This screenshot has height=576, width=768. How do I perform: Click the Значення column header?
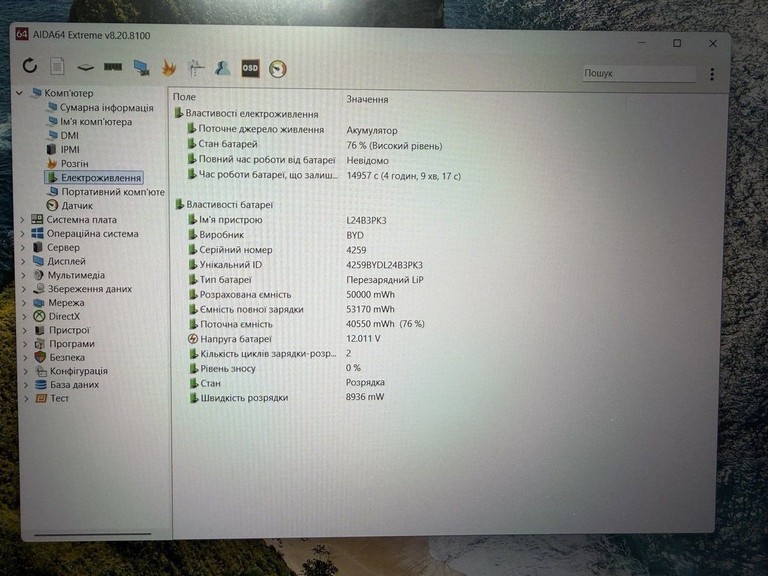tap(367, 99)
